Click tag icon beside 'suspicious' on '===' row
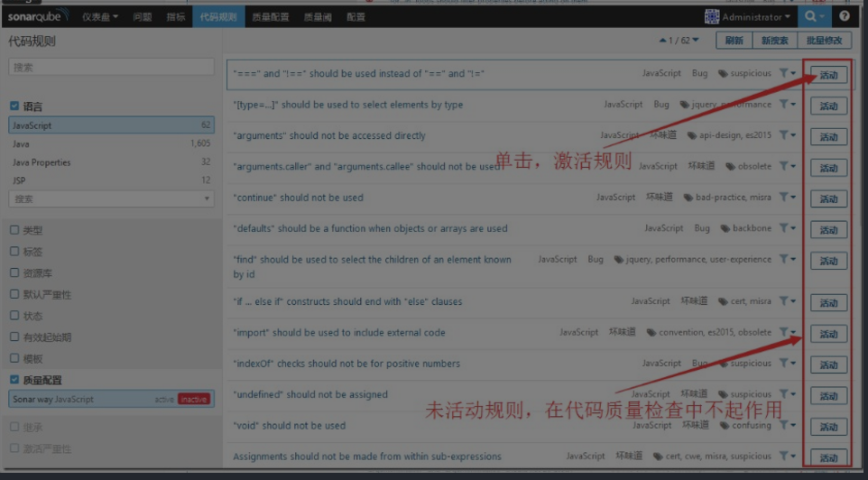This screenshot has width=868, height=480. (x=723, y=74)
